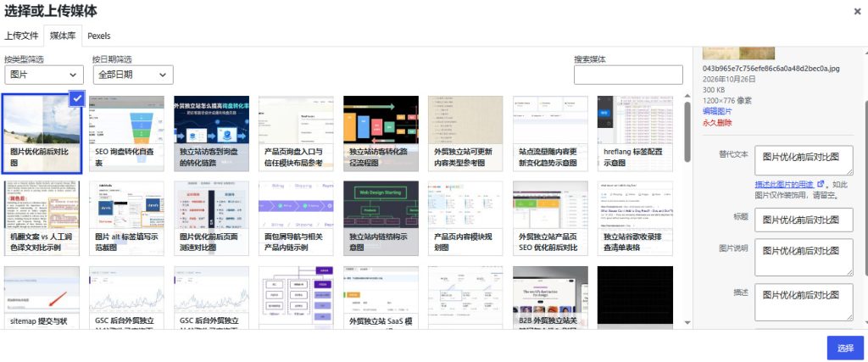This screenshot has height=362, width=868.
Task: Select the 产品页内容模块规划图 thumbnail
Action: [x=465, y=219]
